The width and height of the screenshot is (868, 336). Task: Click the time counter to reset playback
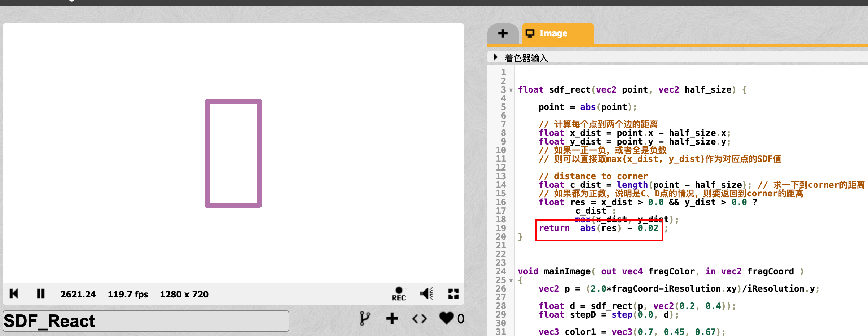78,294
